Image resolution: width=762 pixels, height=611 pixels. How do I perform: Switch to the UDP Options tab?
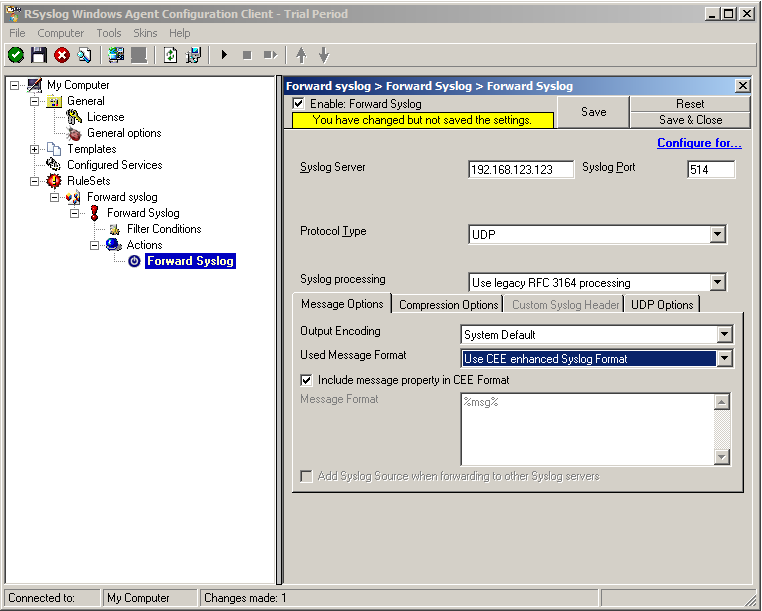662,305
